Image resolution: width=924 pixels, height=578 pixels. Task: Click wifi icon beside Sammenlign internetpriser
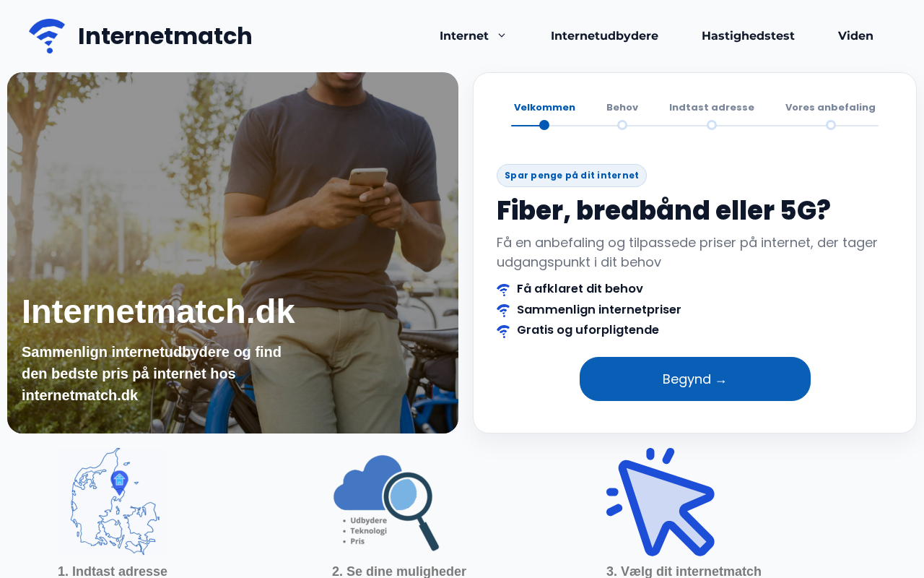[503, 310]
